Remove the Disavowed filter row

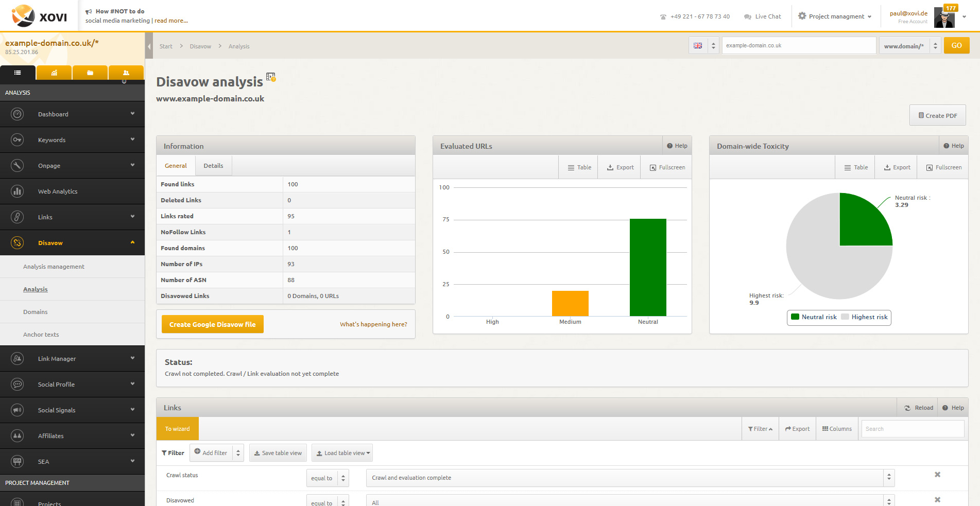tap(937, 500)
